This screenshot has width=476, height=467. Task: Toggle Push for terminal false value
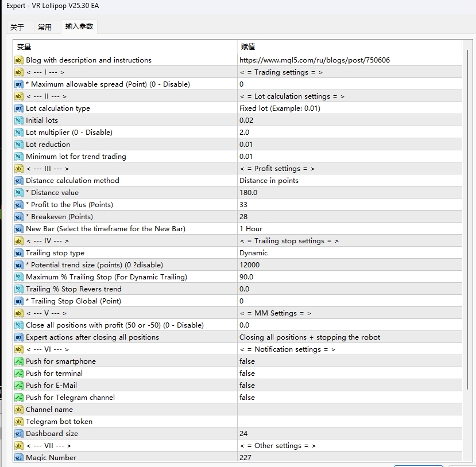pyautogui.click(x=350, y=373)
